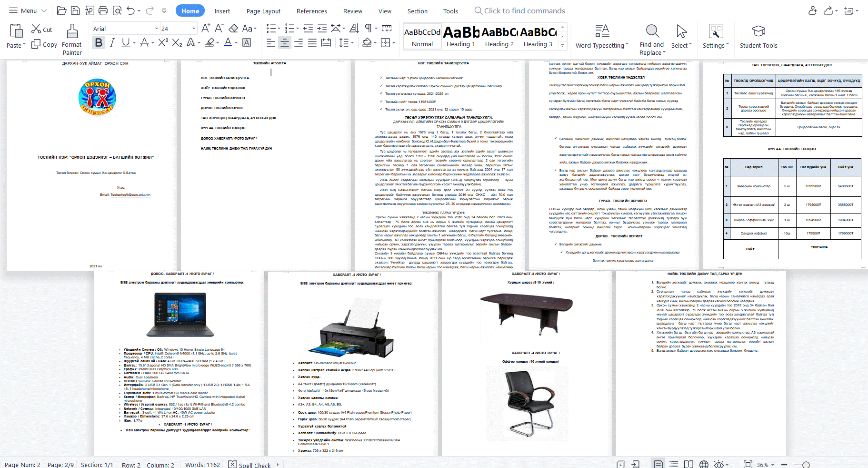Toggle center alignment
The height and width of the screenshot is (468, 868).
point(284,42)
